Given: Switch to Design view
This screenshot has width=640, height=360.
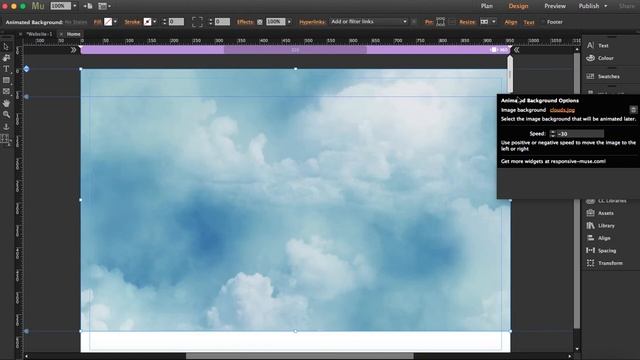Looking at the screenshot, I should (x=518, y=6).
